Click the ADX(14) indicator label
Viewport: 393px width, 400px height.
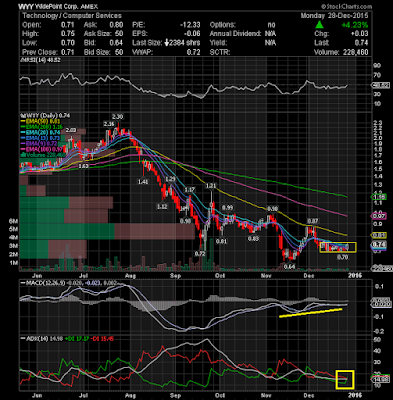[x=37, y=338]
